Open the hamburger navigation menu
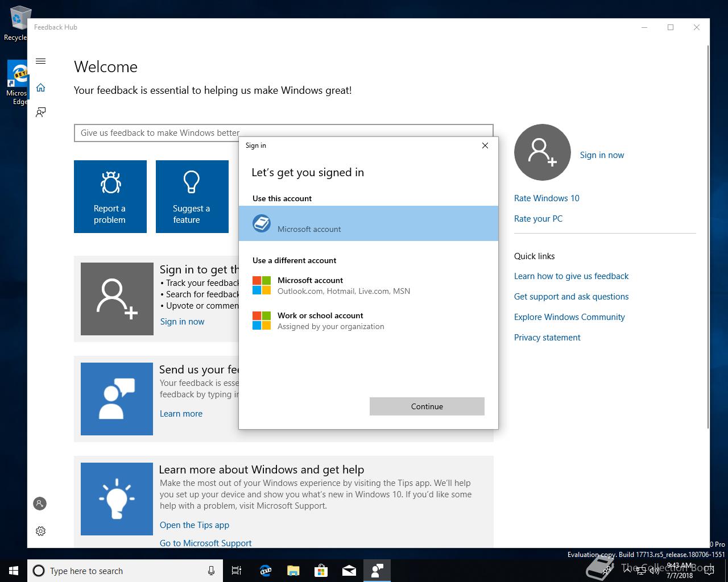The width and height of the screenshot is (728, 582). [40, 61]
